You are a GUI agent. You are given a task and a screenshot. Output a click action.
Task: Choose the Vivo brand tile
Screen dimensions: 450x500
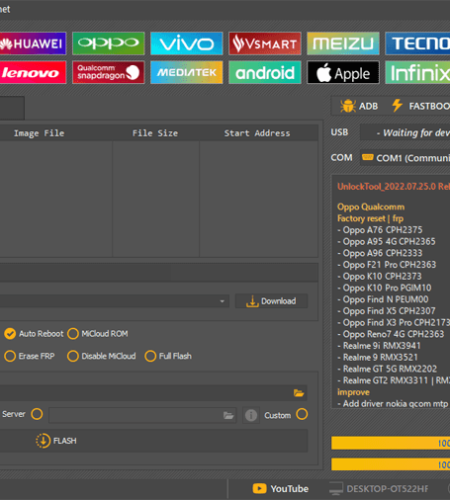[x=187, y=43]
